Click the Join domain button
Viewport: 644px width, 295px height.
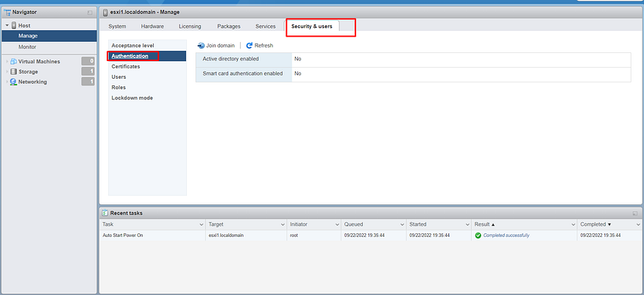(216, 46)
